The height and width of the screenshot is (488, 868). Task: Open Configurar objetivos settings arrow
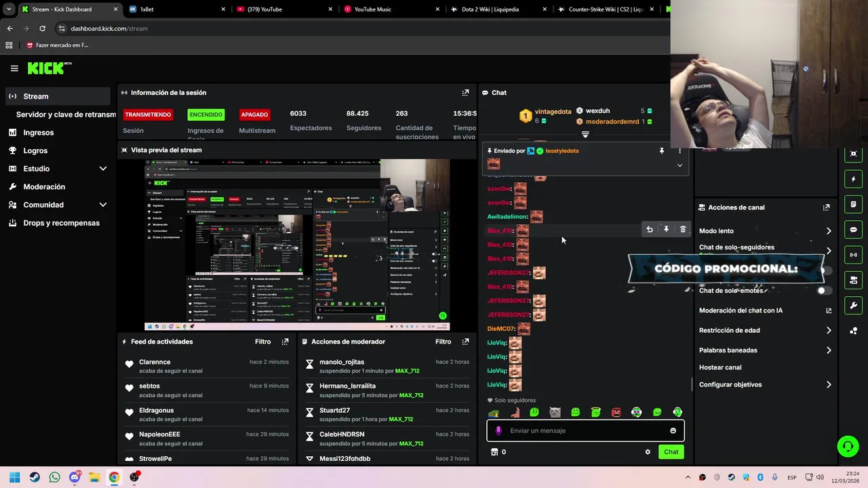pos(829,385)
